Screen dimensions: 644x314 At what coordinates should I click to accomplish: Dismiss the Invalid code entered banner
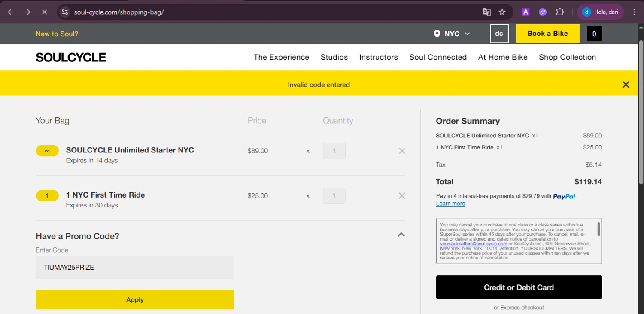click(626, 85)
